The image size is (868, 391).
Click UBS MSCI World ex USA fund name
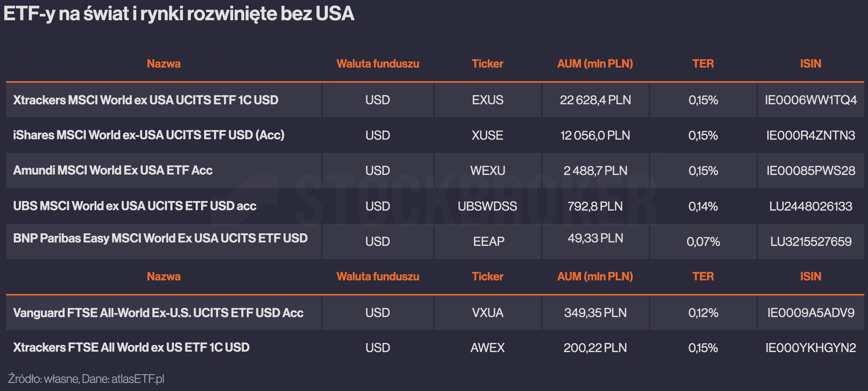pos(135,206)
